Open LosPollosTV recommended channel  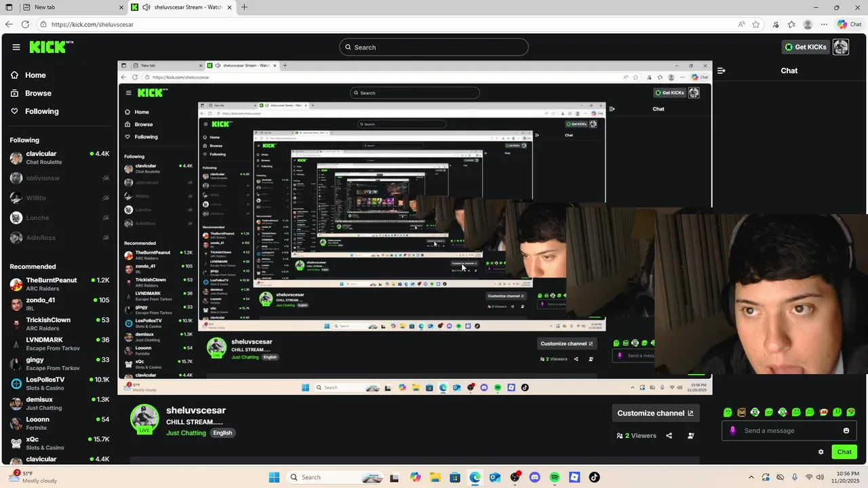(x=60, y=384)
